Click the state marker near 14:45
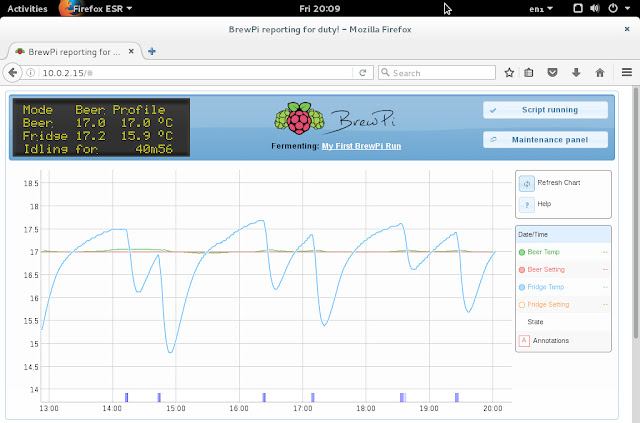The height and width of the screenshot is (423, 640). tap(159, 397)
